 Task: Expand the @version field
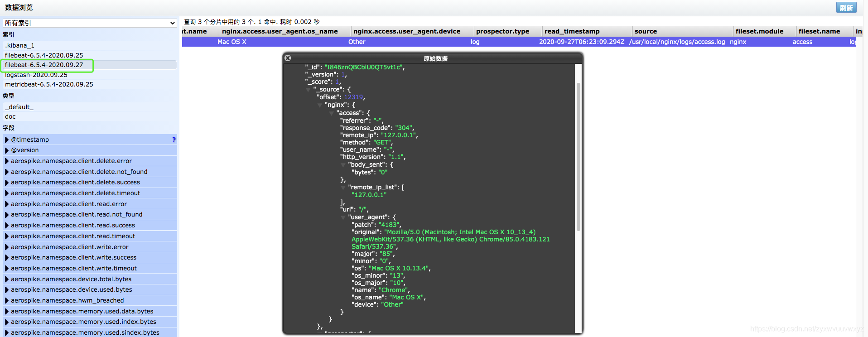coord(7,150)
